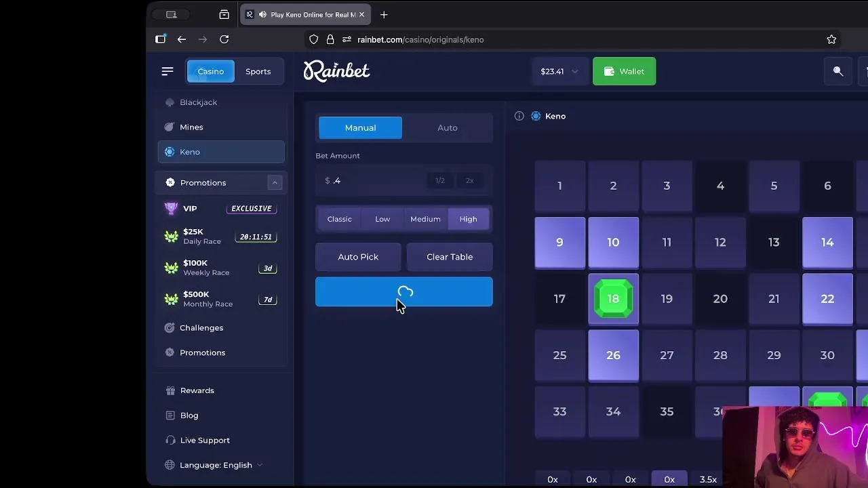Image resolution: width=868 pixels, height=488 pixels.
Task: Open the search magnifier icon
Action: (x=838, y=71)
